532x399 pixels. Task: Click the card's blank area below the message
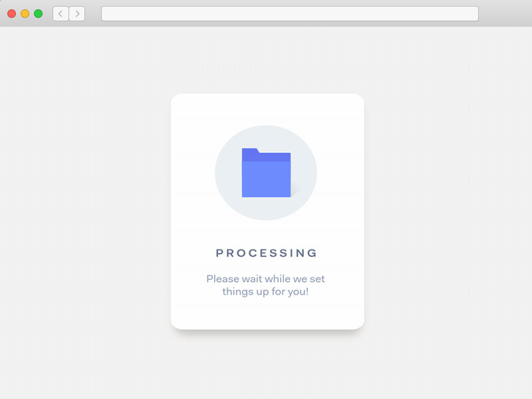point(267,313)
